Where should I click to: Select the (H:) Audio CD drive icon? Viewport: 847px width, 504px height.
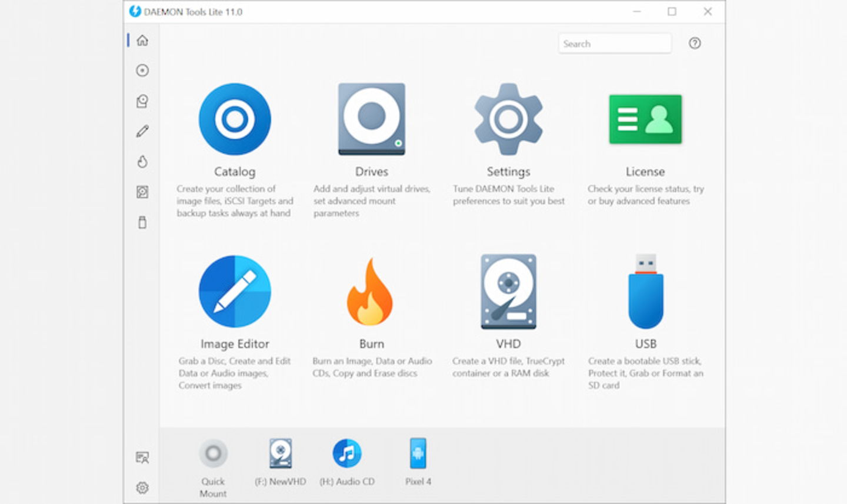point(347,453)
